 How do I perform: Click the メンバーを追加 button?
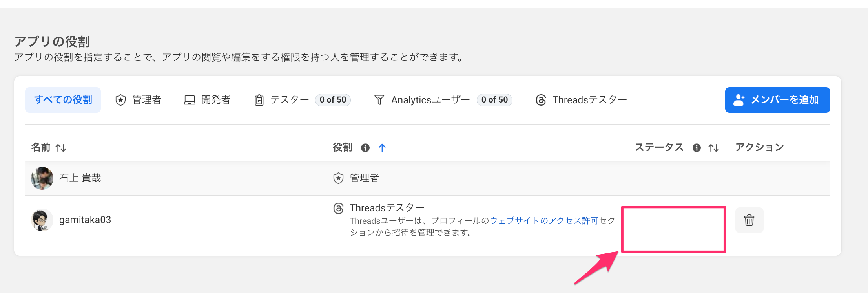[777, 100]
